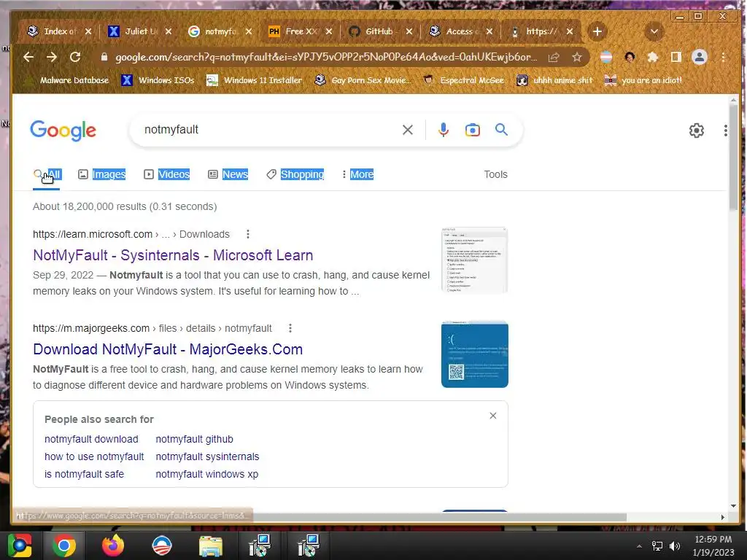Close the Free XX tab
This screenshot has width=747, height=560.
click(329, 31)
